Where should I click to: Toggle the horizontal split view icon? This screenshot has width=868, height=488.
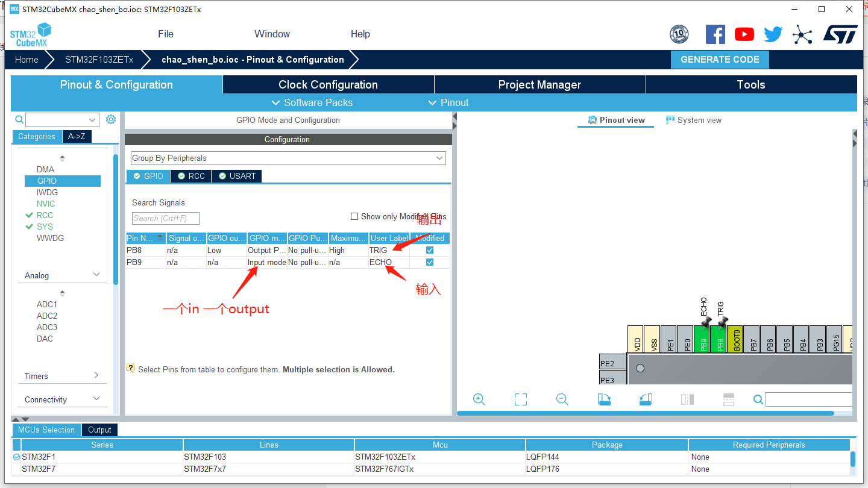tap(728, 399)
